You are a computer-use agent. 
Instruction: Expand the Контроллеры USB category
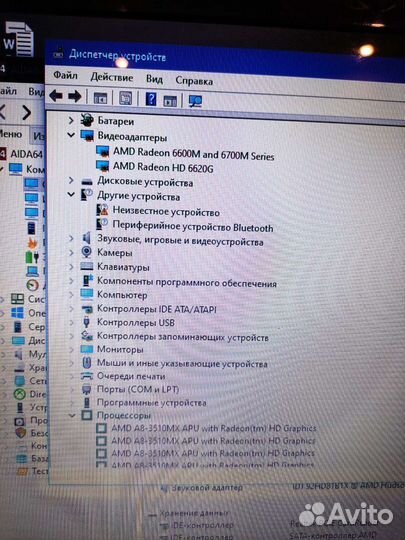71,322
